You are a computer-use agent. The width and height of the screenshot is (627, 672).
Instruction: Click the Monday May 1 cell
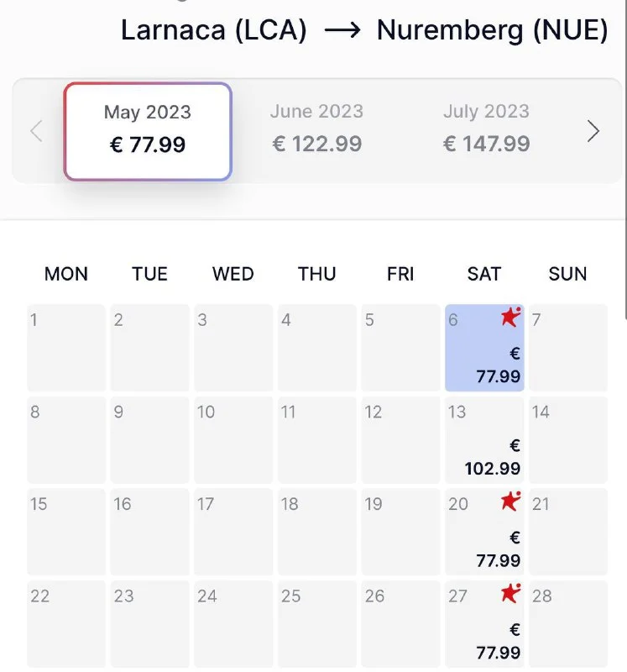tap(66, 348)
